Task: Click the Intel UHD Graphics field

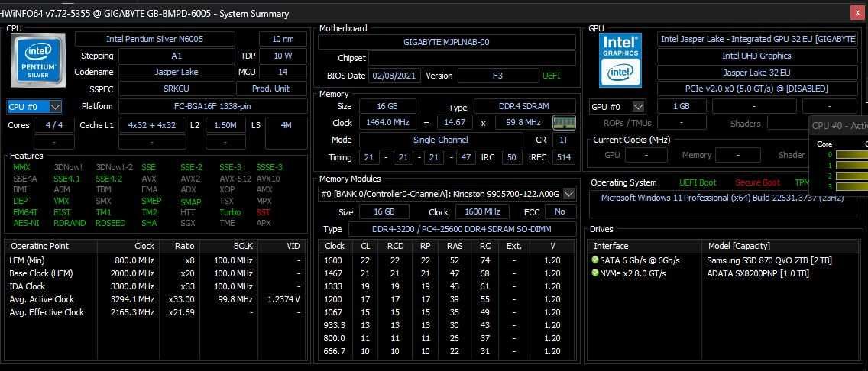Action: coord(756,56)
